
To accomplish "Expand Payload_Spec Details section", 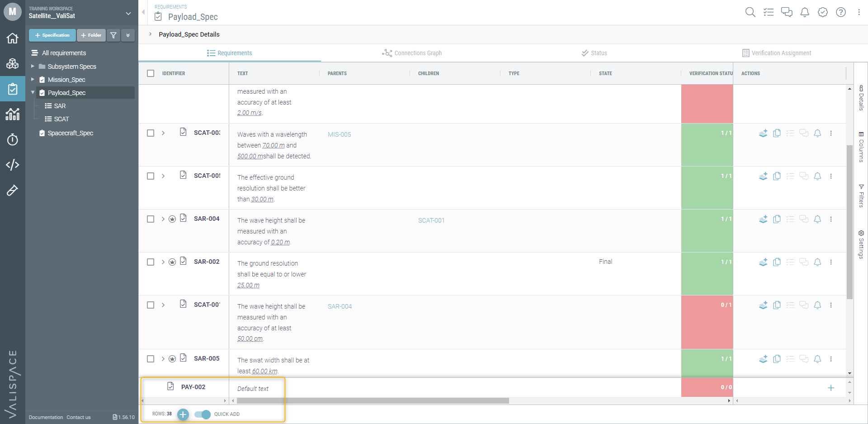I will (x=151, y=34).
